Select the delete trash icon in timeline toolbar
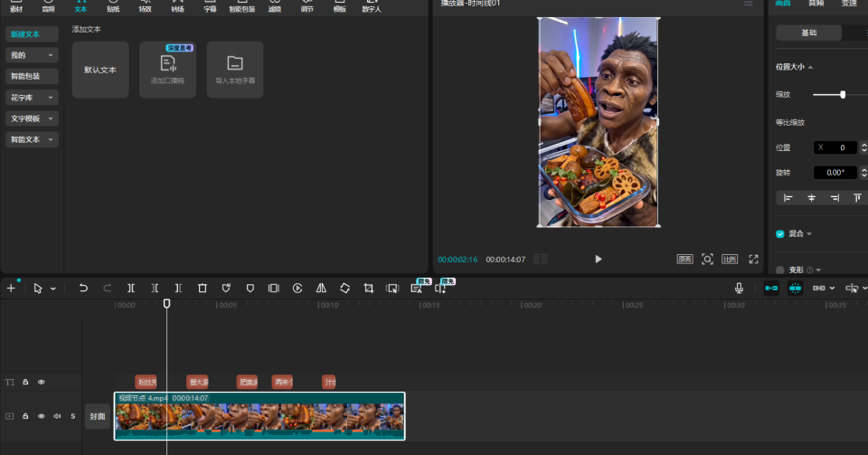868x455 pixels. [202, 288]
